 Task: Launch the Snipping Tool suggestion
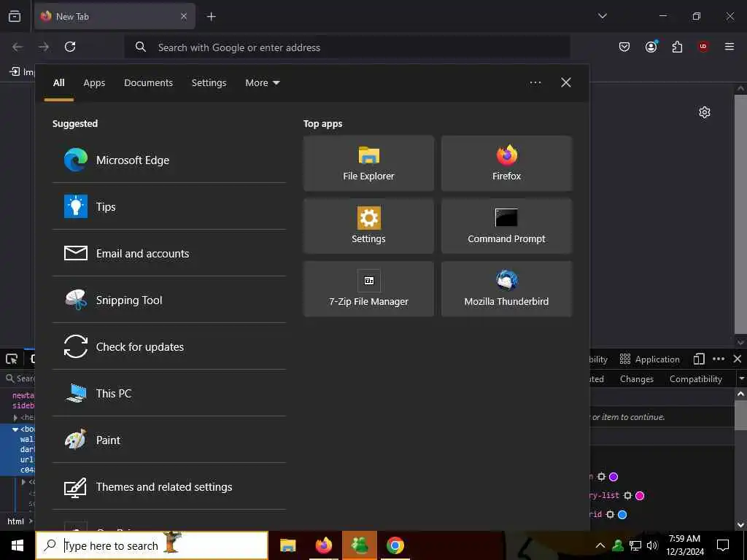pos(169,300)
